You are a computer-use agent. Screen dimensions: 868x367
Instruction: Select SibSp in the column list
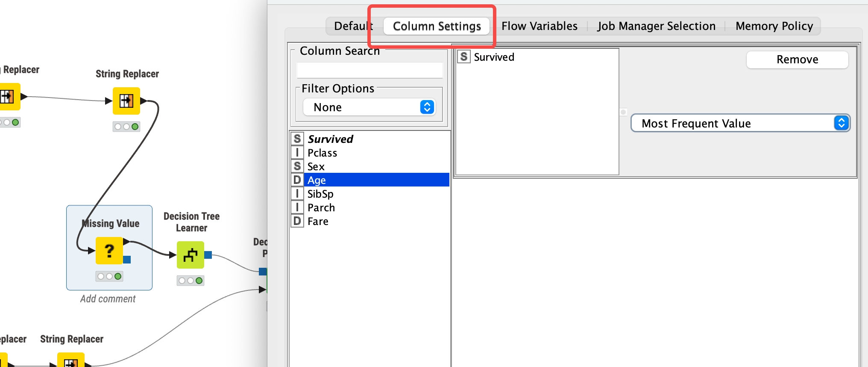point(320,194)
